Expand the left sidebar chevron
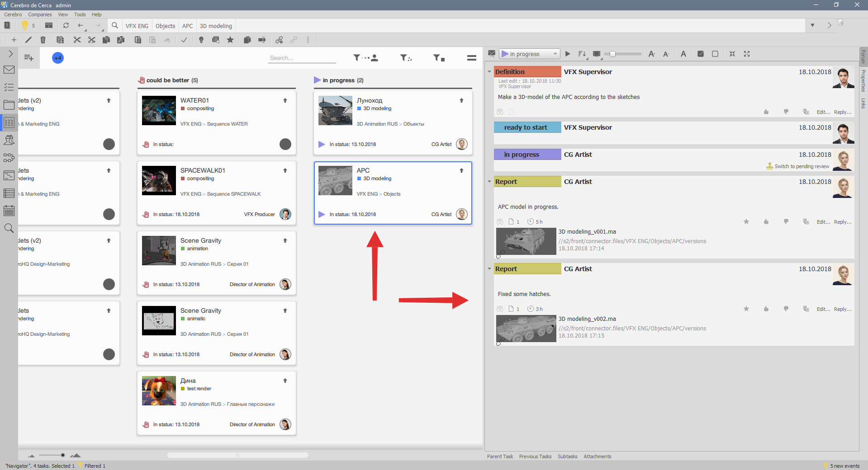 coord(11,54)
